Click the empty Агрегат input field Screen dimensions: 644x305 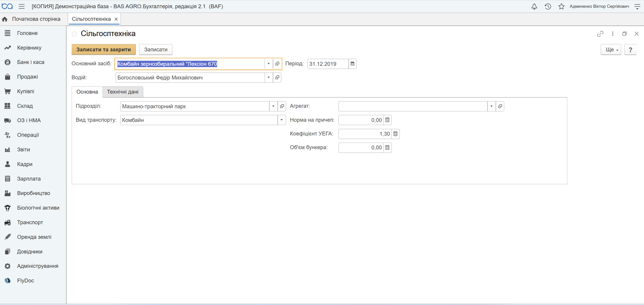413,107
